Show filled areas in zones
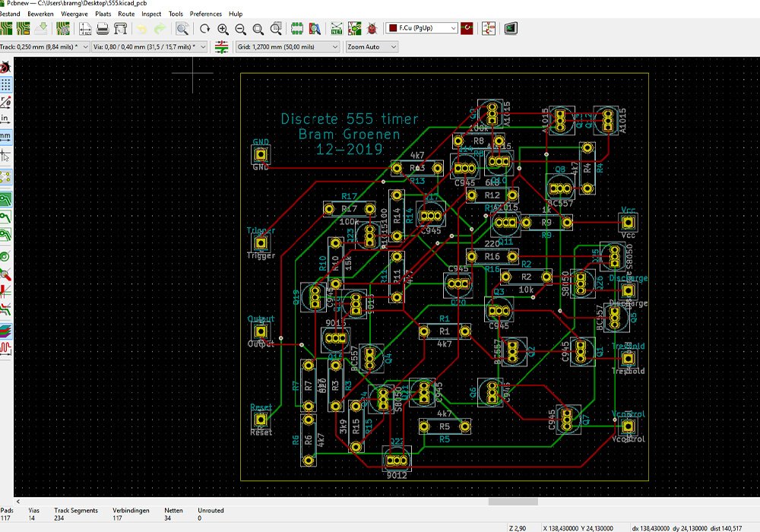Image resolution: width=760 pixels, height=532 pixels. click(x=5, y=199)
